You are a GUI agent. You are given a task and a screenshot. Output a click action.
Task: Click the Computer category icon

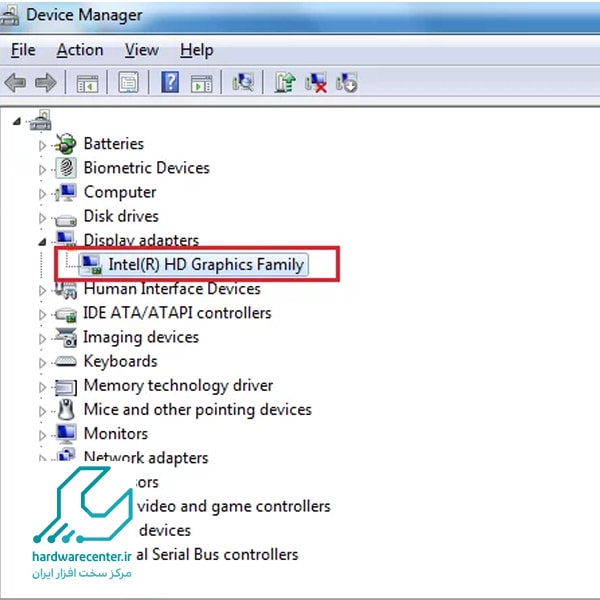[x=66, y=192]
